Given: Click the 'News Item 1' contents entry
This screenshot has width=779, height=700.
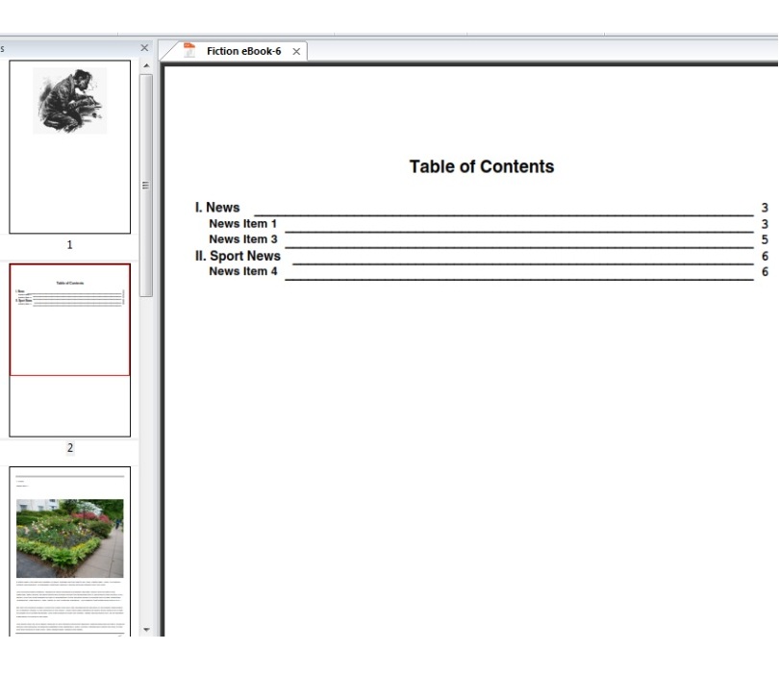Looking at the screenshot, I should [x=242, y=224].
